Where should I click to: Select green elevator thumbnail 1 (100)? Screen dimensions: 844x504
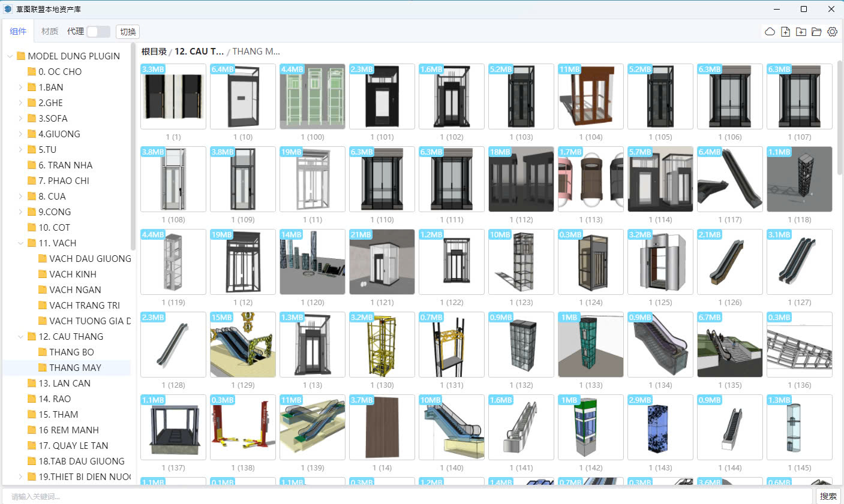coord(313,96)
